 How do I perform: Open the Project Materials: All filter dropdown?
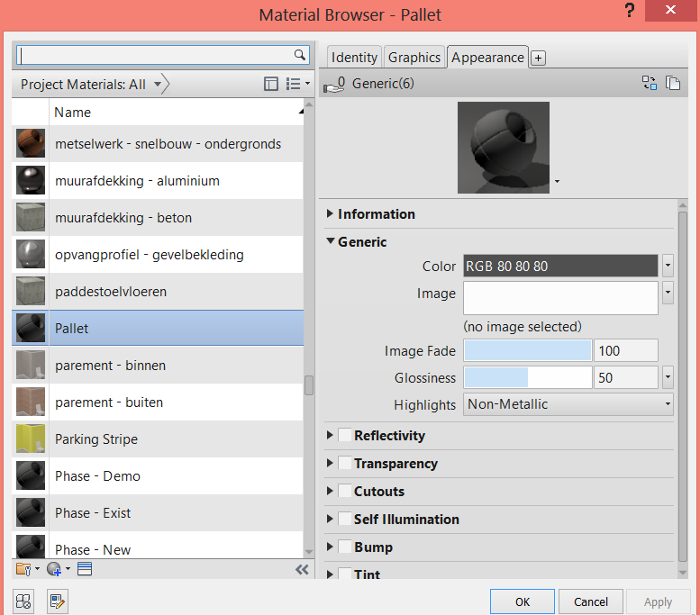click(x=158, y=85)
